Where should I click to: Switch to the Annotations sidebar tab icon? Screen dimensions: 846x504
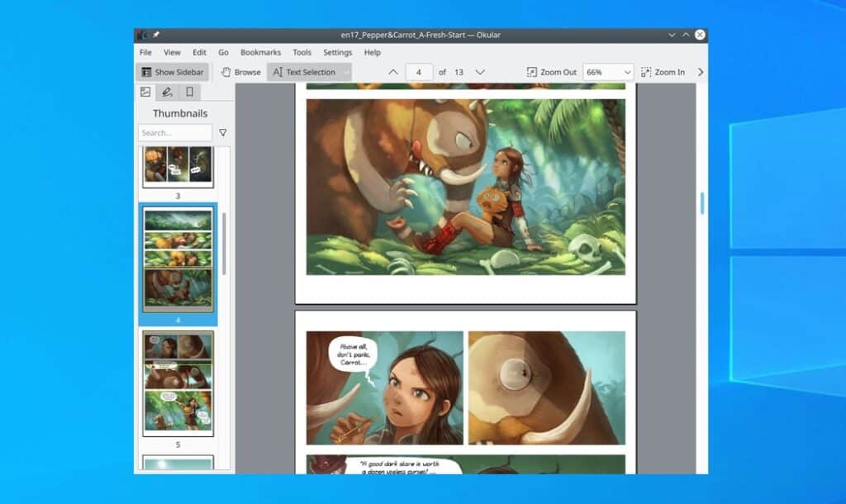coord(167,92)
